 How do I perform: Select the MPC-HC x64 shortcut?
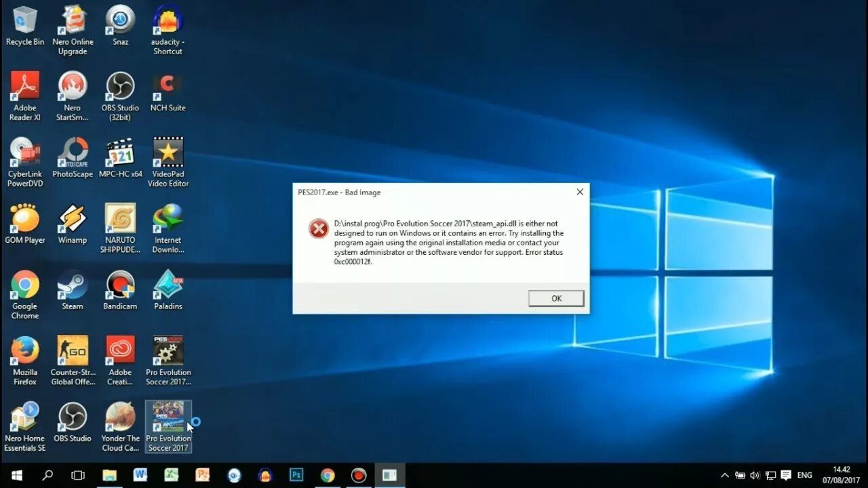[121, 159]
